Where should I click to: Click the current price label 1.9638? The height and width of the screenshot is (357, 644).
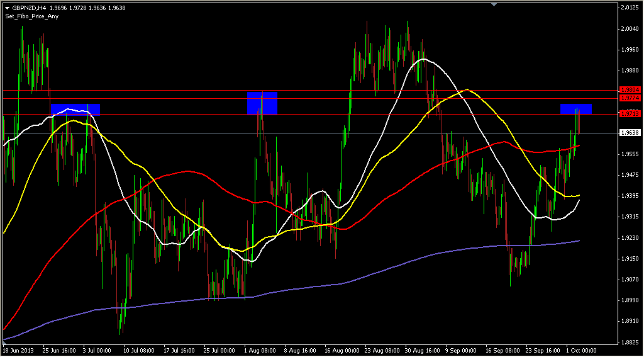point(630,133)
